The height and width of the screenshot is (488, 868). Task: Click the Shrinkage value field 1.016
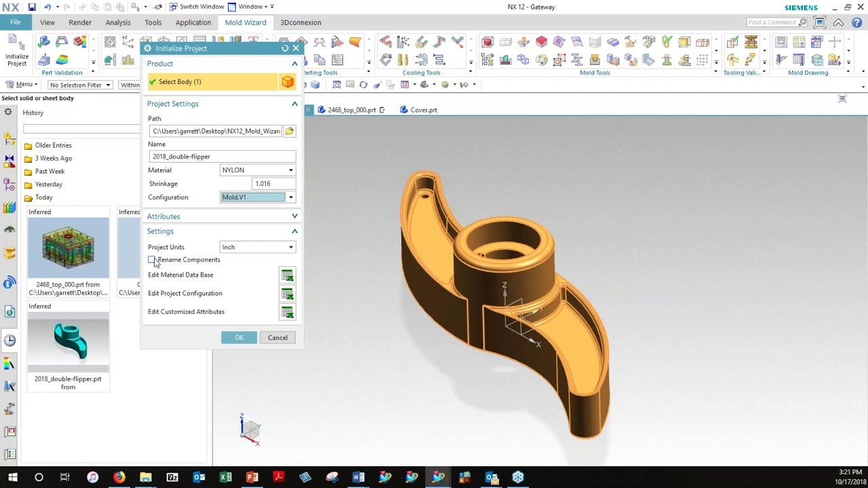point(273,184)
